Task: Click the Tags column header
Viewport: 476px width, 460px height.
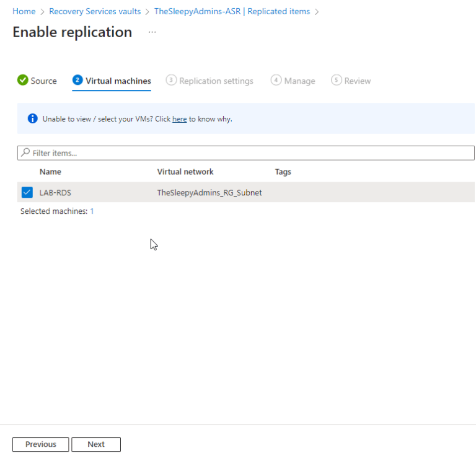Action: [283, 172]
